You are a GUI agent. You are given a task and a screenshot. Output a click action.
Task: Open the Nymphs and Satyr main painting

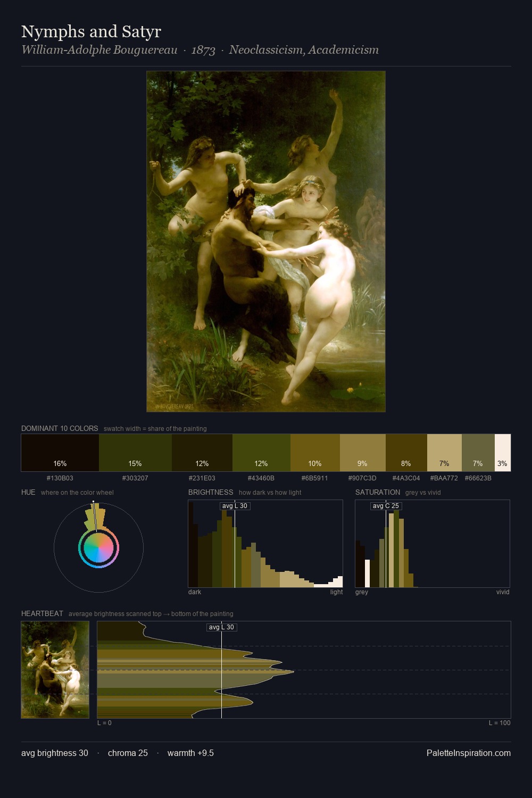coord(266,242)
